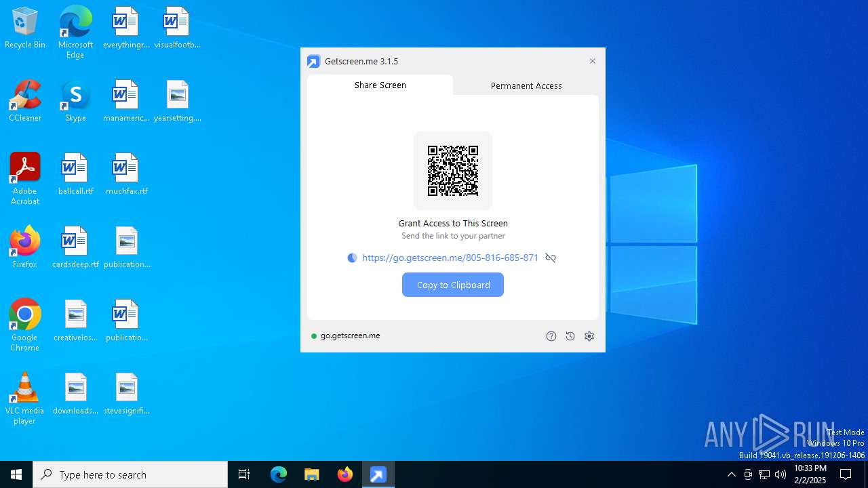
Task: Select VLC media player desktop shortcut
Action: (25, 399)
